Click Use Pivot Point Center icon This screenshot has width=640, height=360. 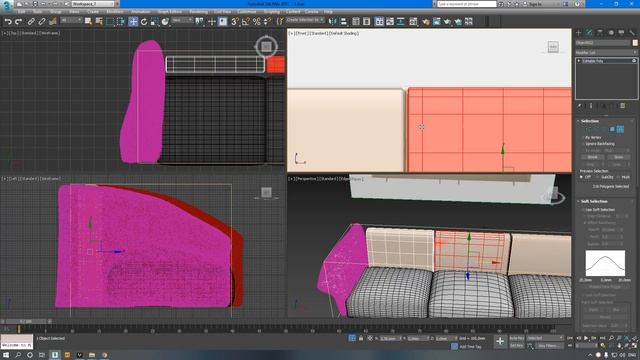pyautogui.click(x=200, y=22)
